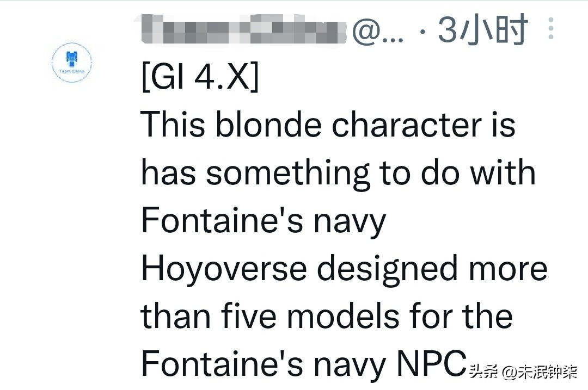
Task: Click the Team China profile avatar
Action: (72, 62)
